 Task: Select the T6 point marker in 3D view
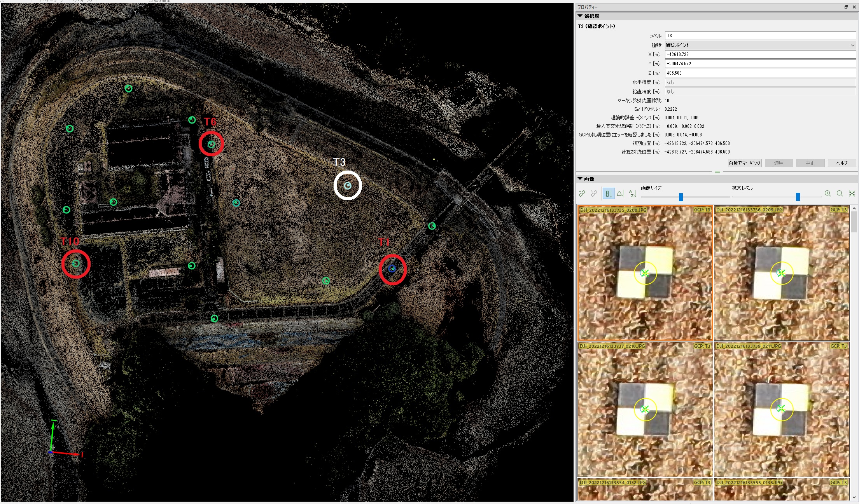211,144
